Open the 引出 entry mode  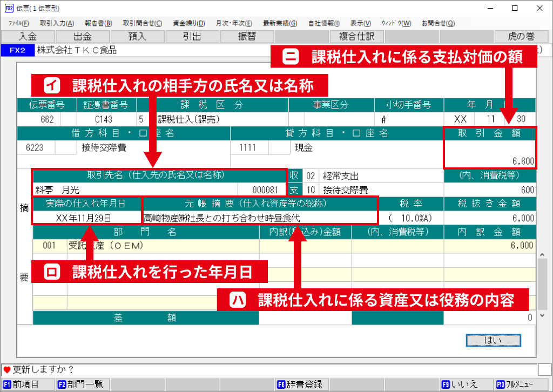[192, 36]
